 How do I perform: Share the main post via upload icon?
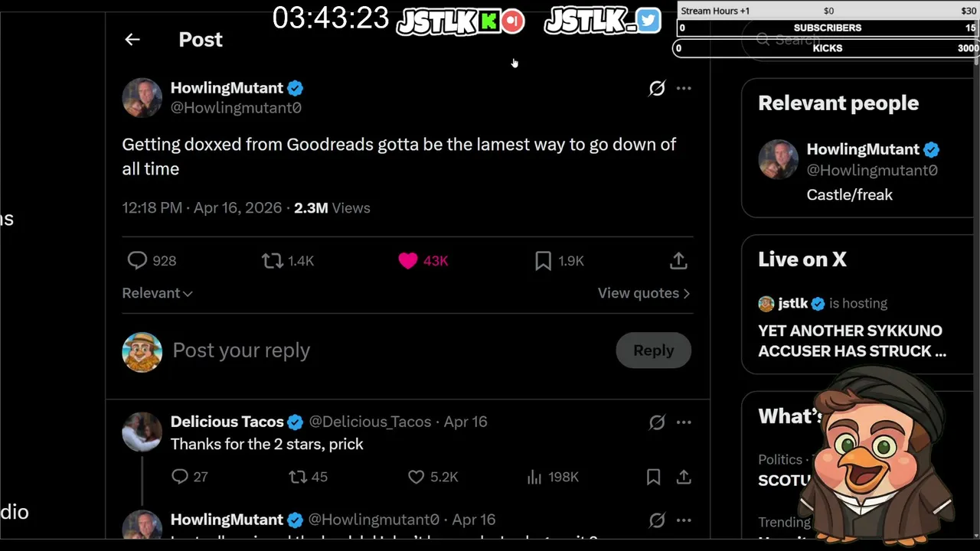pos(678,261)
